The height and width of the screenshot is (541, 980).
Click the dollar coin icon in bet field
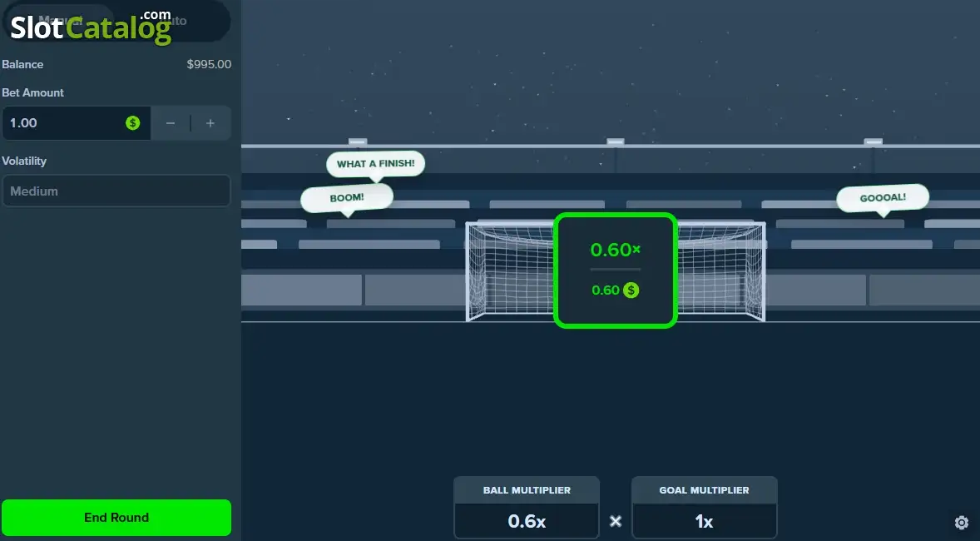point(132,122)
